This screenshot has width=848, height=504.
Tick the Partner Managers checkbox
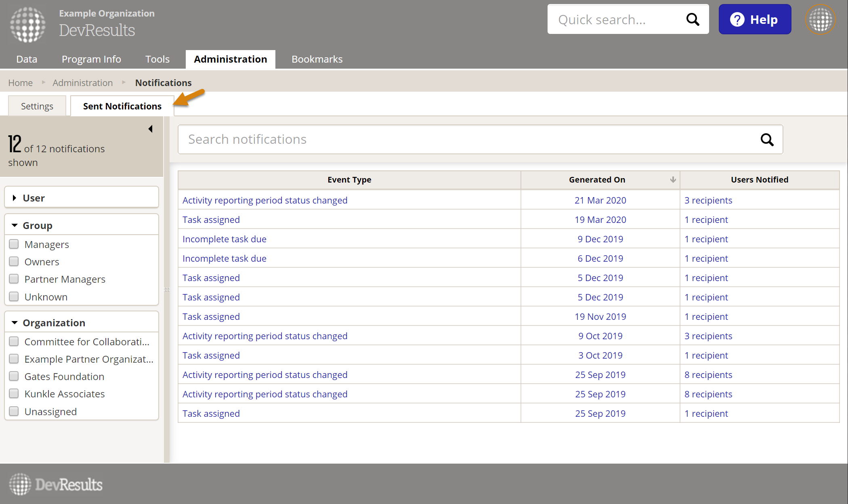pyautogui.click(x=14, y=279)
